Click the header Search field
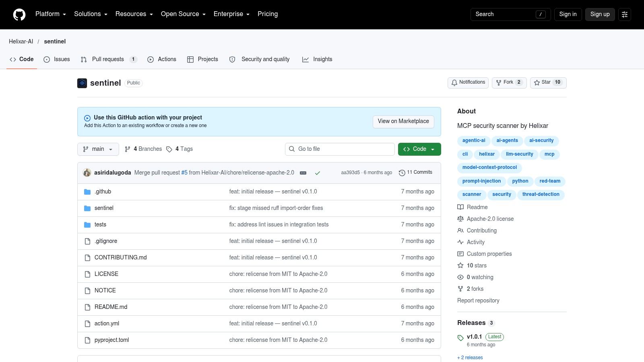Viewport: 644px width, 362px height. click(510, 14)
